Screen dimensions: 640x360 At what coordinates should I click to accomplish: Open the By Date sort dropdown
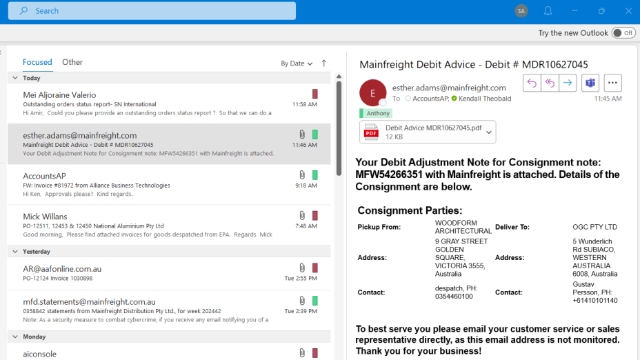[x=296, y=63]
